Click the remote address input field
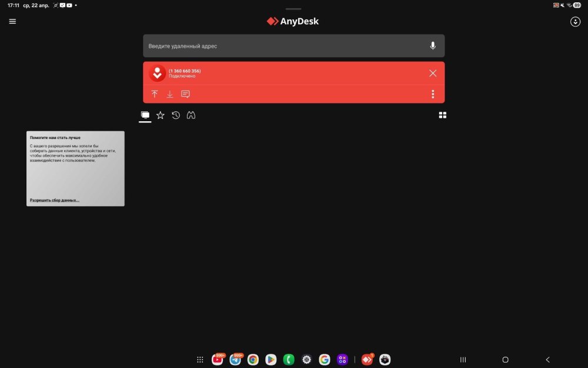This screenshot has width=588, height=368. pos(293,46)
